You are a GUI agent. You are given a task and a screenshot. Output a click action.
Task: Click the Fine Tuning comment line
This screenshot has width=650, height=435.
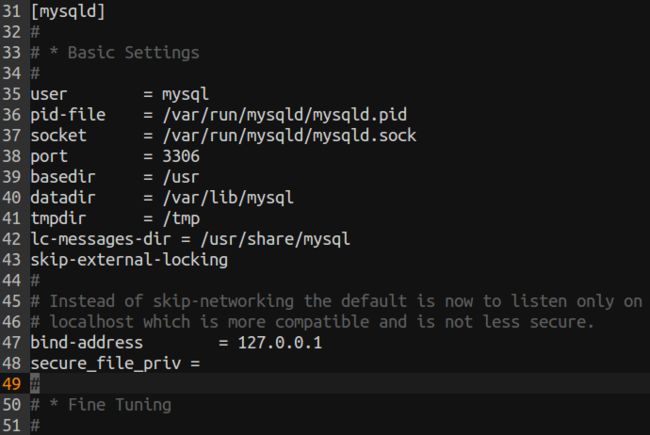[x=101, y=405]
